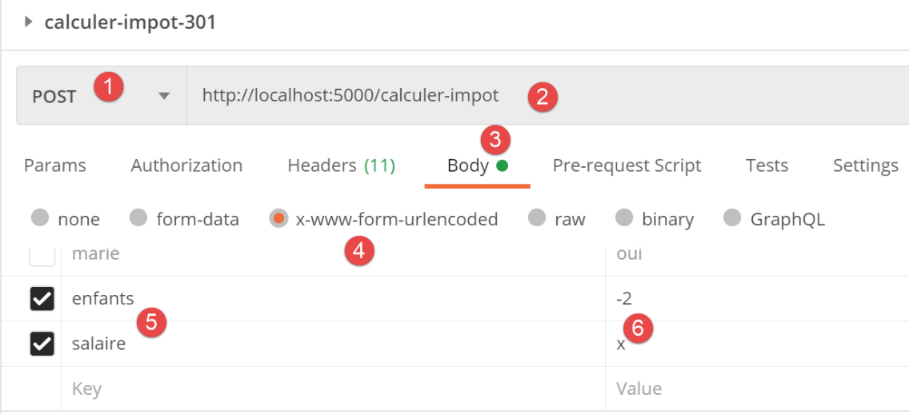Screen dimensions: 909x414
Task: Switch to the Headers tab
Action: (x=341, y=166)
